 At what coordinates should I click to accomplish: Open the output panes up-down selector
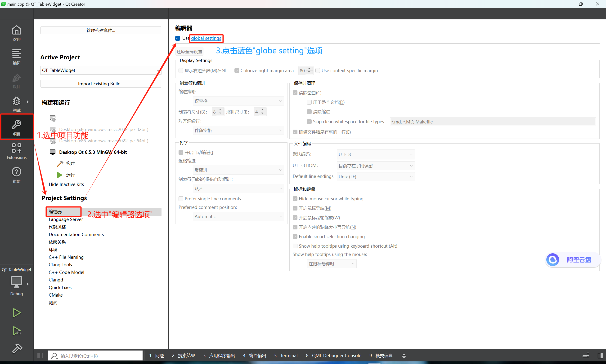click(x=404, y=356)
